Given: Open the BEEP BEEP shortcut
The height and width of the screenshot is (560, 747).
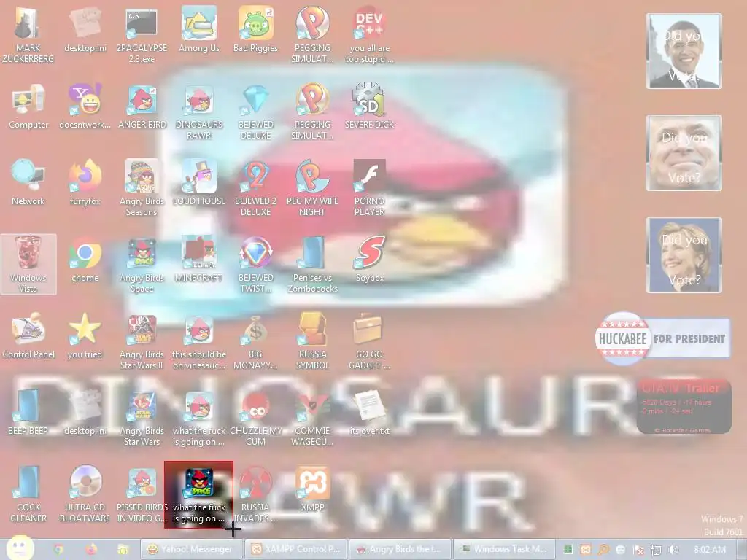Looking at the screenshot, I should (28, 413).
